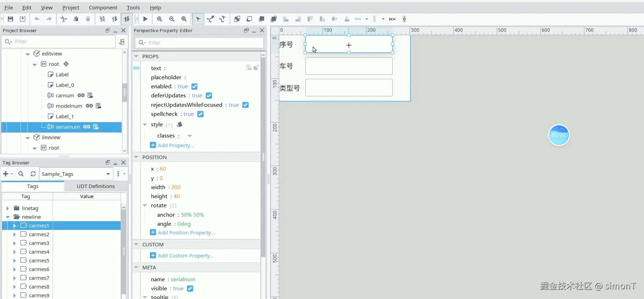Click binding link icon next to carnum
The image size is (644, 299).
pyautogui.click(x=81, y=95)
